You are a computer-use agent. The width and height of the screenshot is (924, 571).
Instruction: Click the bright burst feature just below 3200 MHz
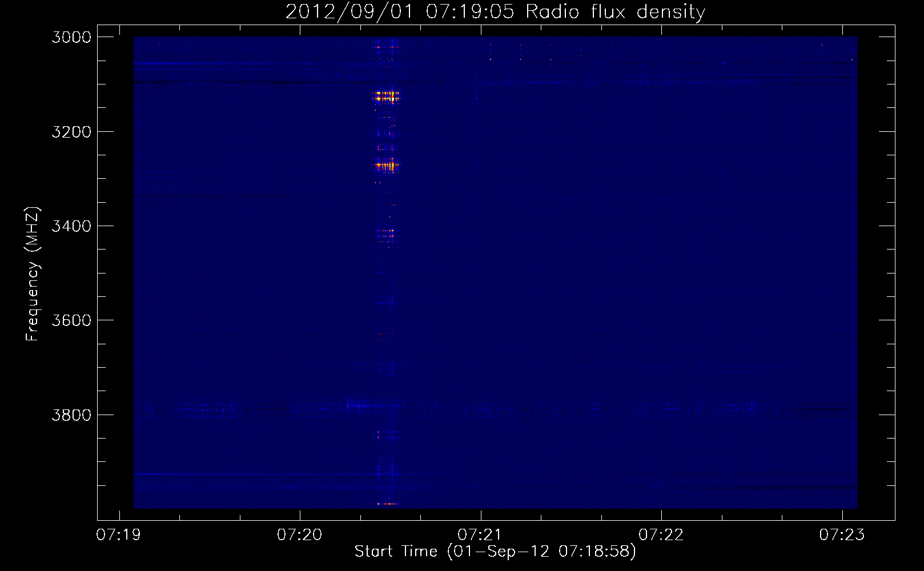(x=386, y=96)
